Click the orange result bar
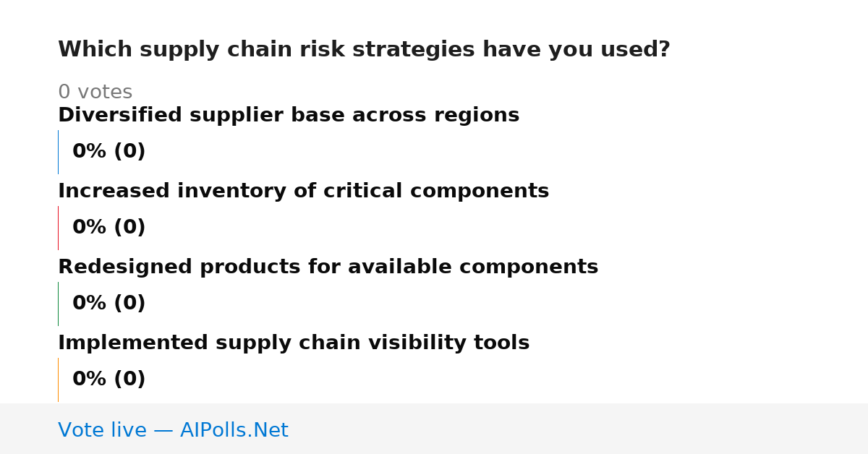Image resolution: width=868 pixels, height=454 pixels. [58, 380]
